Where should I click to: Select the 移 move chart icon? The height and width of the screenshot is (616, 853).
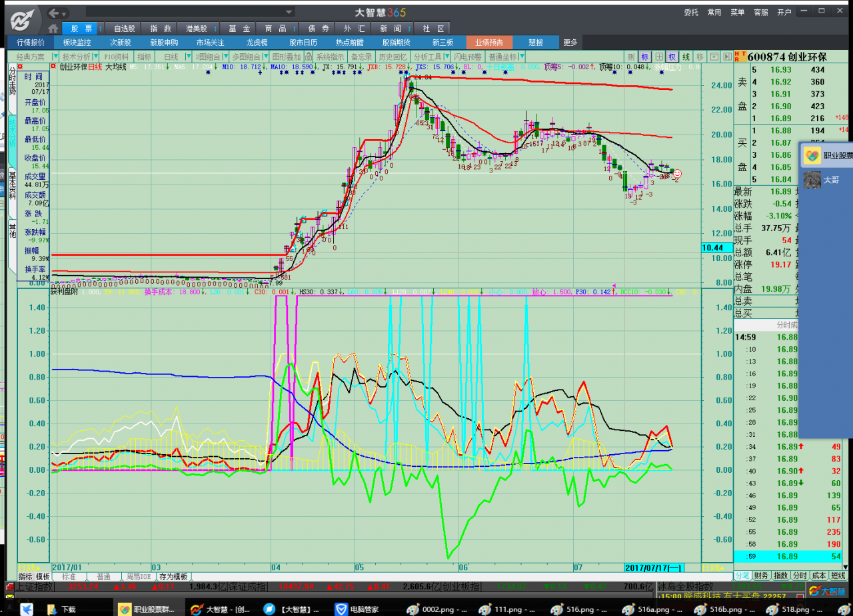pyautogui.click(x=700, y=57)
